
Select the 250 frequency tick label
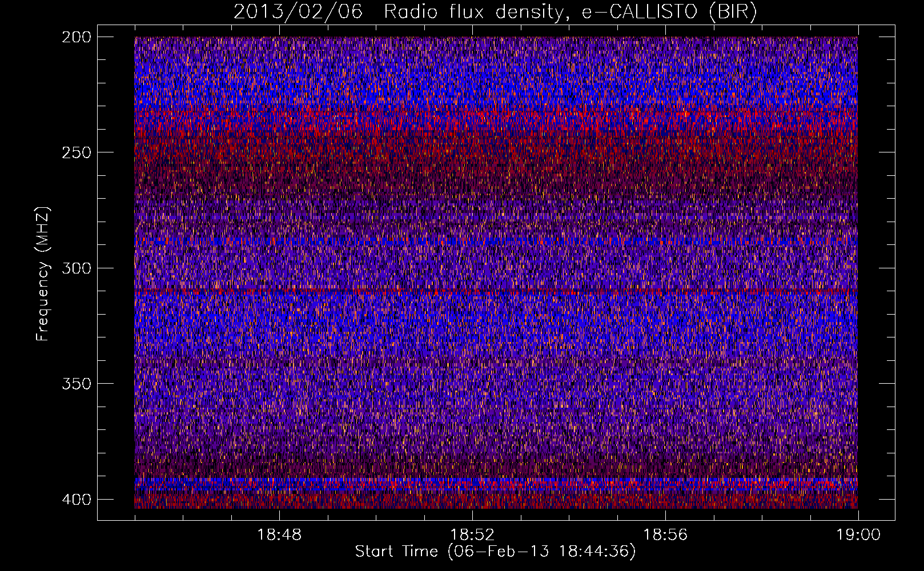(76, 152)
